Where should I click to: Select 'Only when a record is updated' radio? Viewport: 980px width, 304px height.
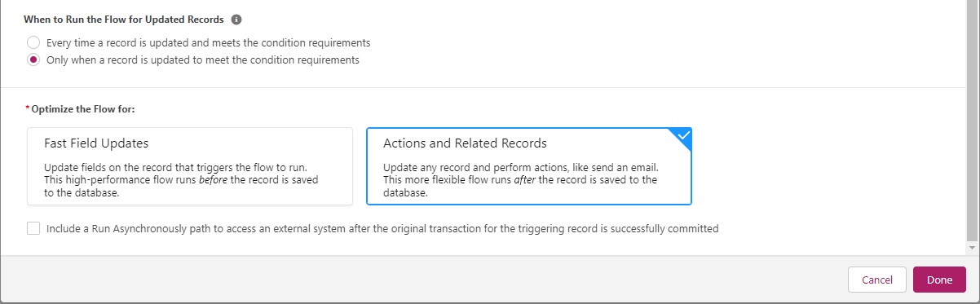point(33,59)
